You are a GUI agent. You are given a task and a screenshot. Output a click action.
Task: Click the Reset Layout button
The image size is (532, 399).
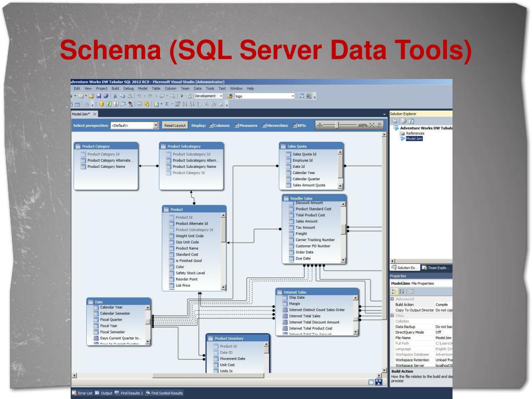point(175,126)
